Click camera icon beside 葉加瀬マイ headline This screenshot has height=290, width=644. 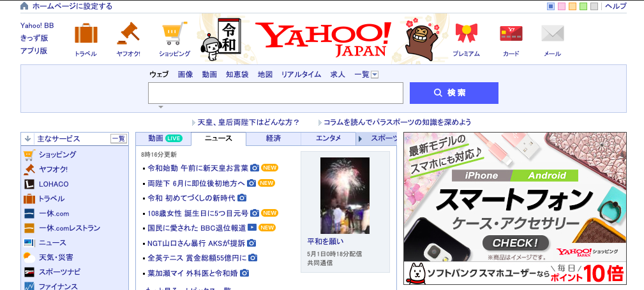(x=244, y=273)
